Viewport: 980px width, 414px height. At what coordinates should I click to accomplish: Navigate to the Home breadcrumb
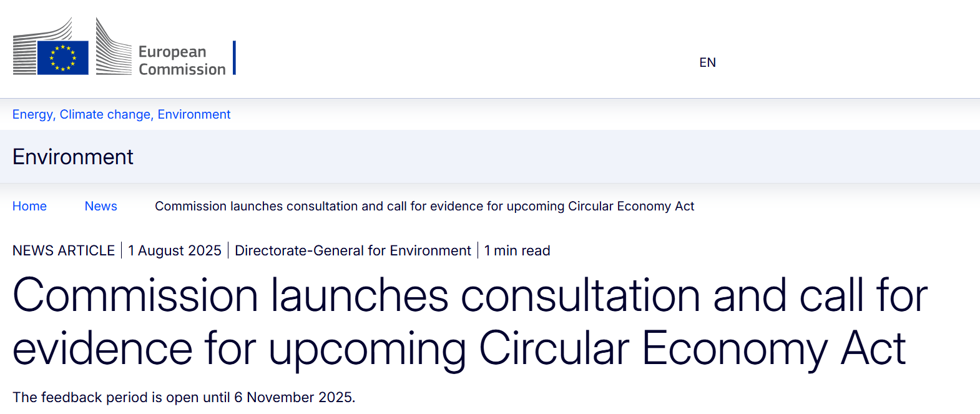[x=29, y=206]
